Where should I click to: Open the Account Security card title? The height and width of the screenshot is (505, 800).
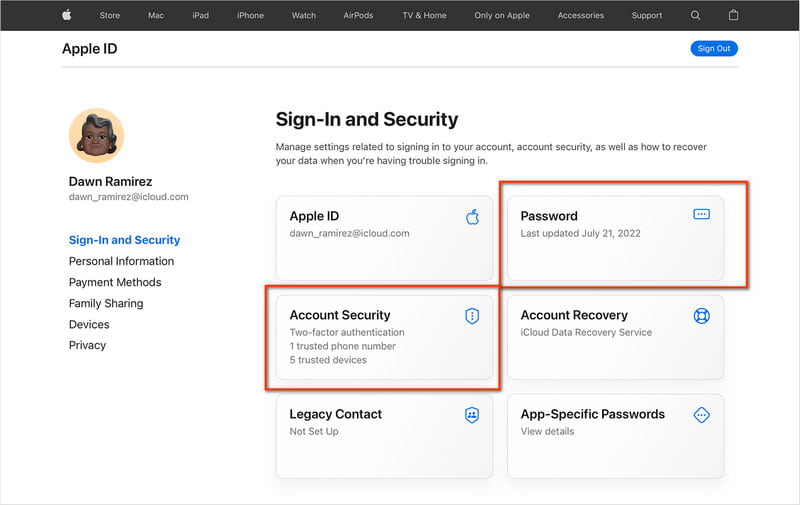click(x=340, y=315)
